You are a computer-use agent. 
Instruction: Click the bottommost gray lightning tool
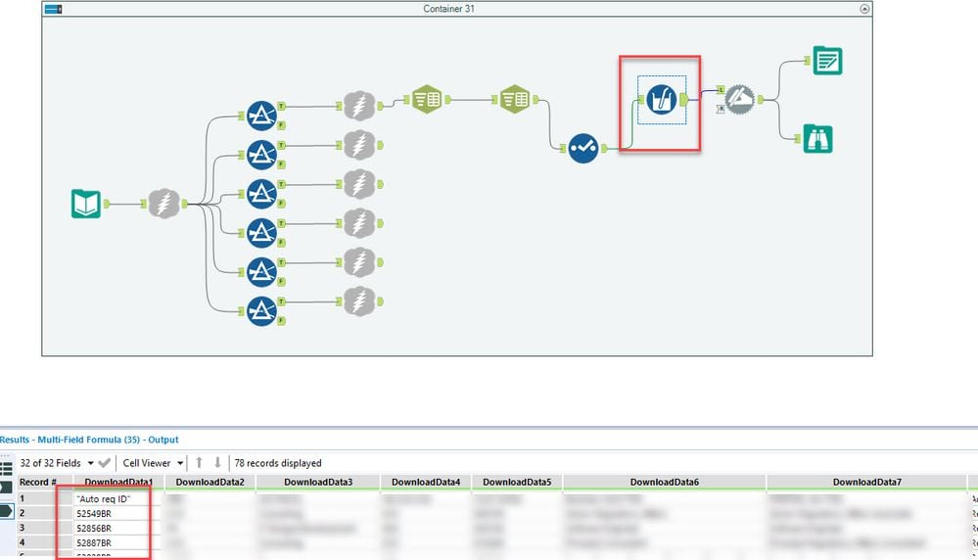(360, 302)
